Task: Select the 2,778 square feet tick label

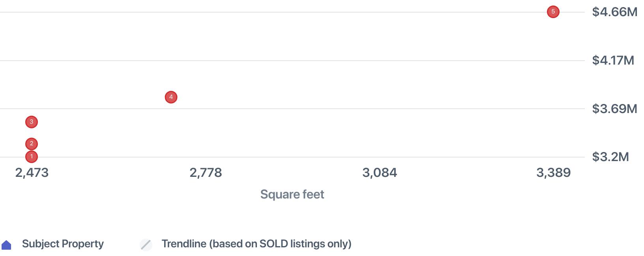Action: pyautogui.click(x=206, y=173)
